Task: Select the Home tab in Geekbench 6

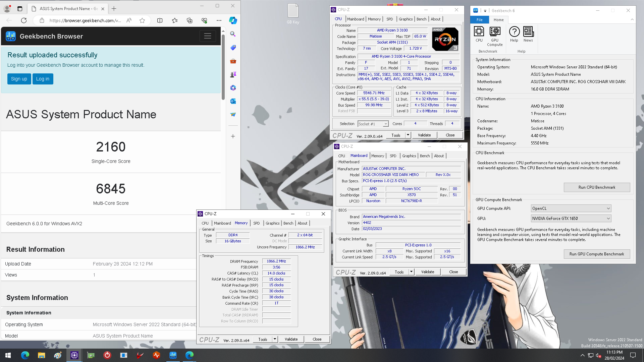Action: [x=499, y=20]
